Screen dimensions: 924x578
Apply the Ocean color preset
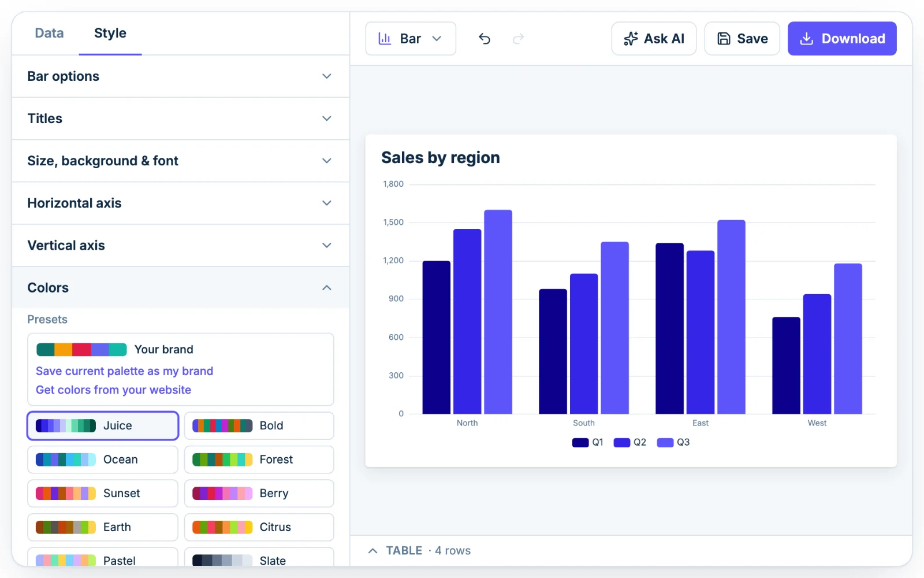tap(103, 460)
